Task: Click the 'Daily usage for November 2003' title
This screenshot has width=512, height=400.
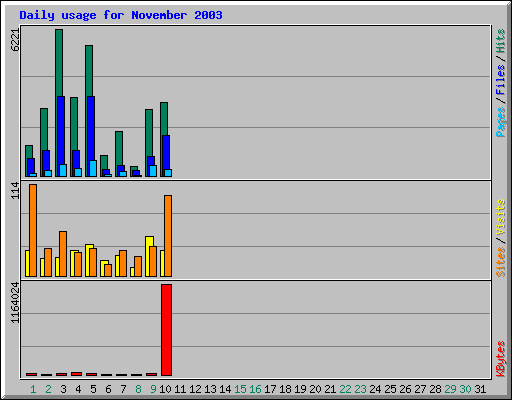Action: 121,15
